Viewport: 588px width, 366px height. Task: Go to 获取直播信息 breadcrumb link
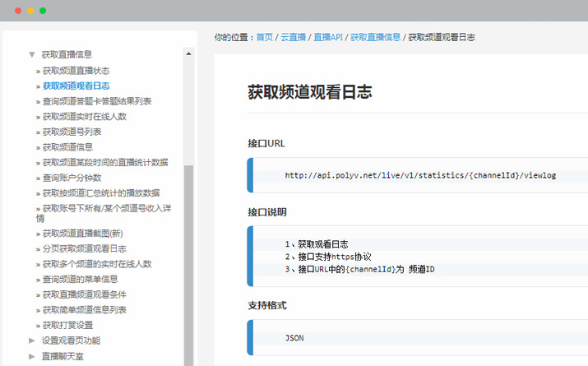point(375,37)
